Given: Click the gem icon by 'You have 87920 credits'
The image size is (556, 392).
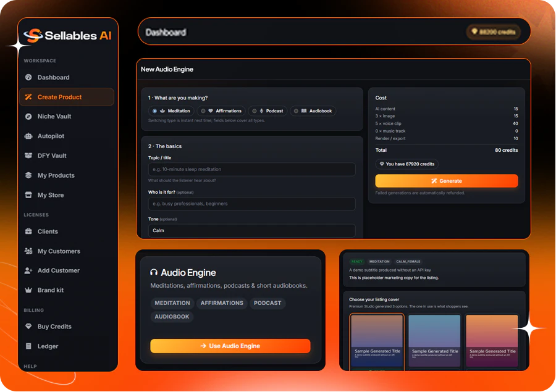Looking at the screenshot, I should 382,164.
